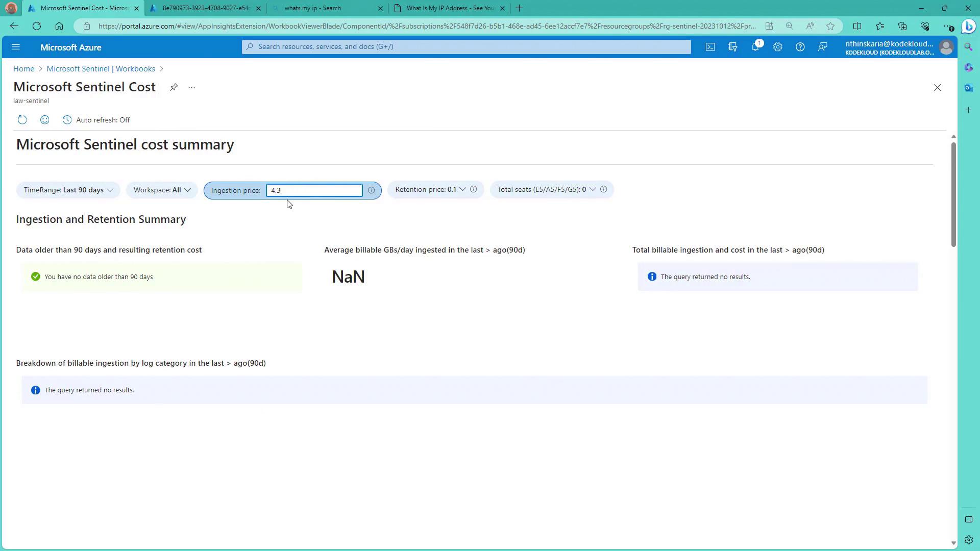The width and height of the screenshot is (980, 551).
Task: Expand the TimeRange Last 90 days dropdown
Action: pyautogui.click(x=68, y=190)
